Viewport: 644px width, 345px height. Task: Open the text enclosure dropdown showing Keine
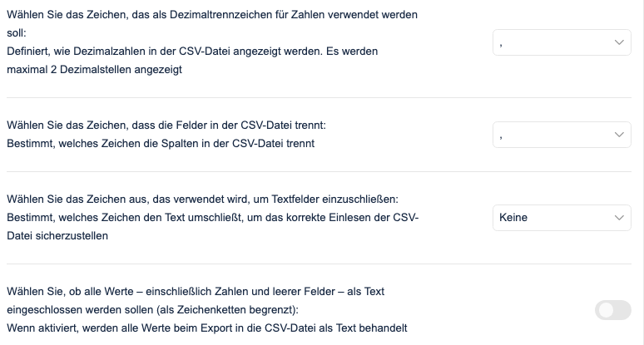[562, 218]
